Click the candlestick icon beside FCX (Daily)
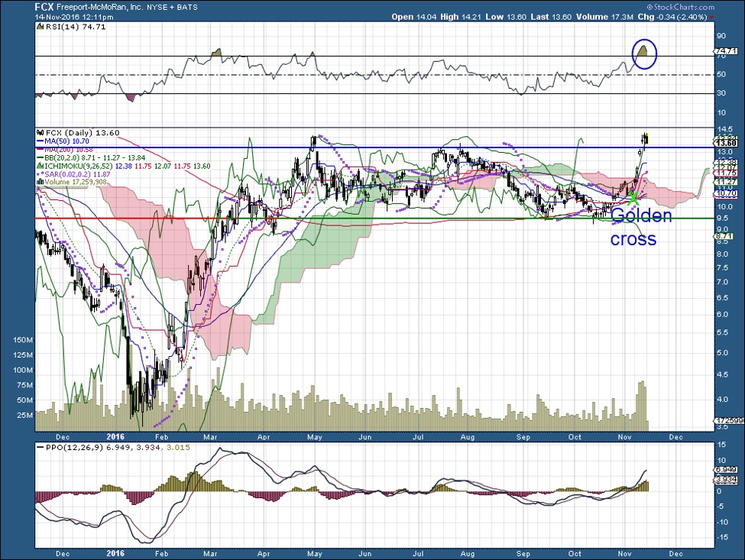The image size is (745, 560). [40, 133]
